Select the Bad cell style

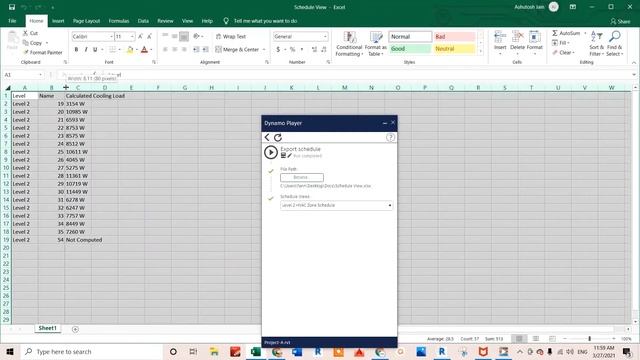pos(454,36)
